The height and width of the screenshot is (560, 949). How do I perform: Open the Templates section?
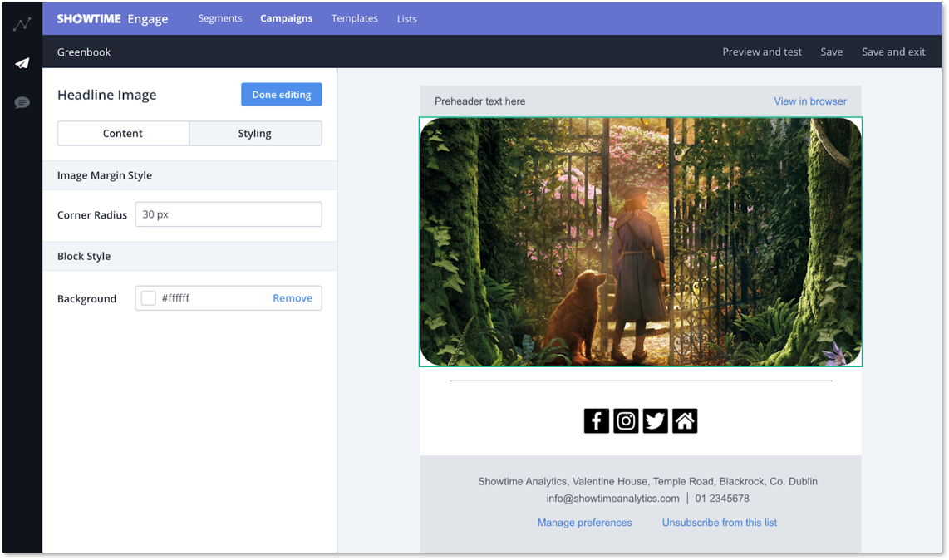click(354, 17)
